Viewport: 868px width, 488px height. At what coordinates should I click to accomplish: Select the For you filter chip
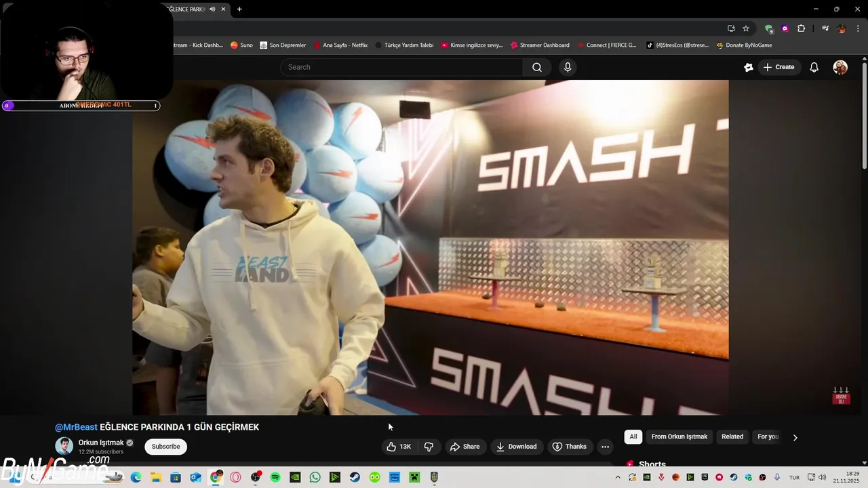click(768, 436)
